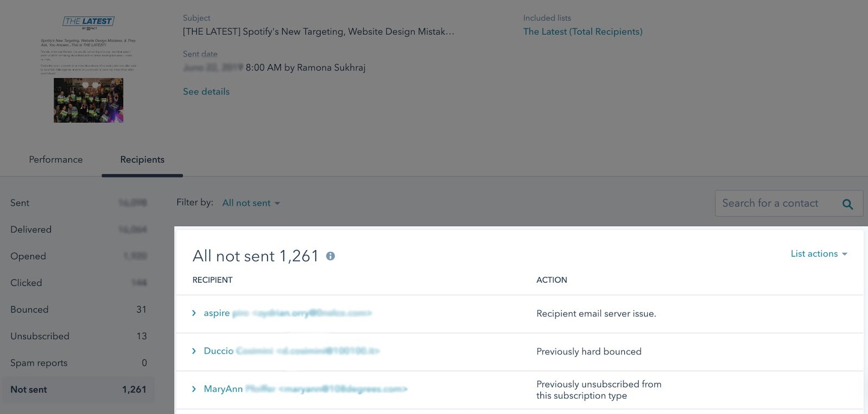This screenshot has height=414, width=868.
Task: Click the email preview thumbnail
Action: [88, 69]
